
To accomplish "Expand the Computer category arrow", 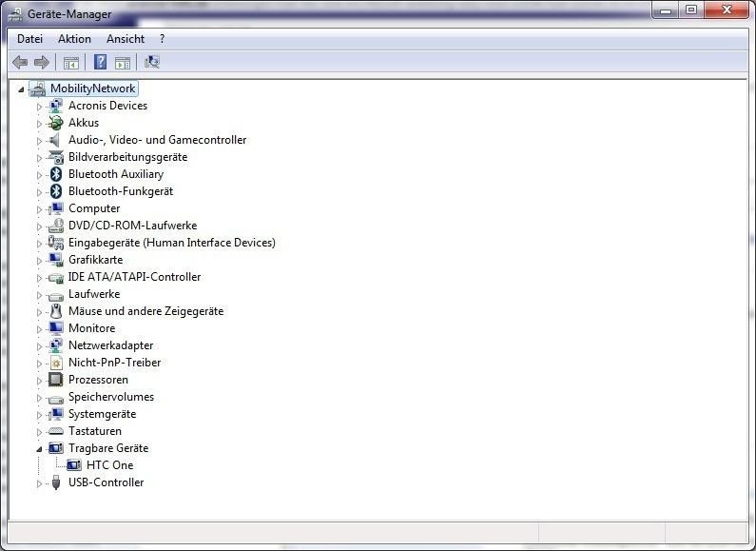I will click(x=39, y=209).
